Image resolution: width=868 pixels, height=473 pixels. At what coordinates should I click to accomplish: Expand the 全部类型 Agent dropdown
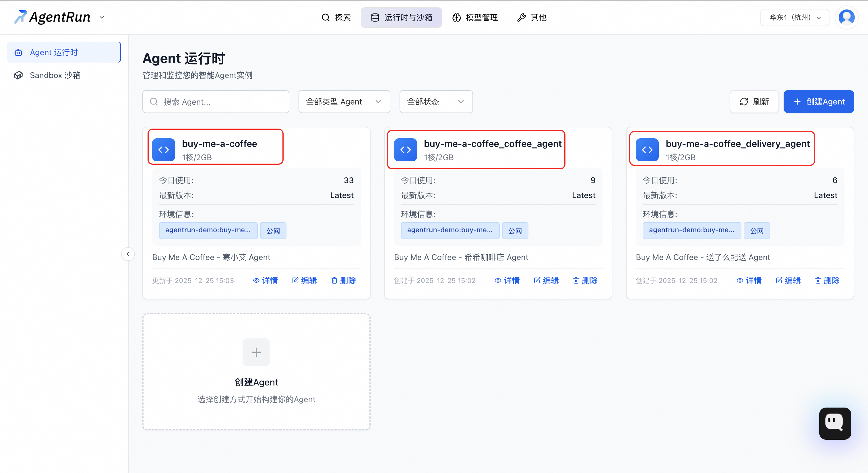pyautogui.click(x=344, y=101)
